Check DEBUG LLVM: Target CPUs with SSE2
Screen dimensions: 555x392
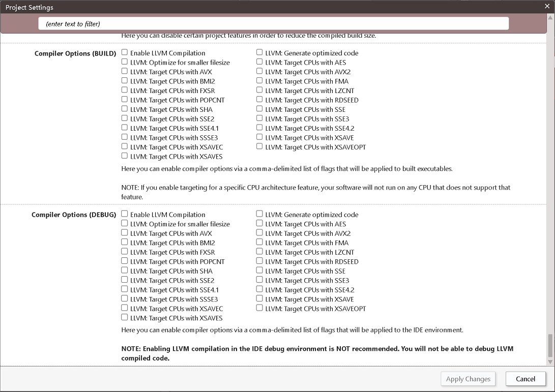click(x=125, y=280)
